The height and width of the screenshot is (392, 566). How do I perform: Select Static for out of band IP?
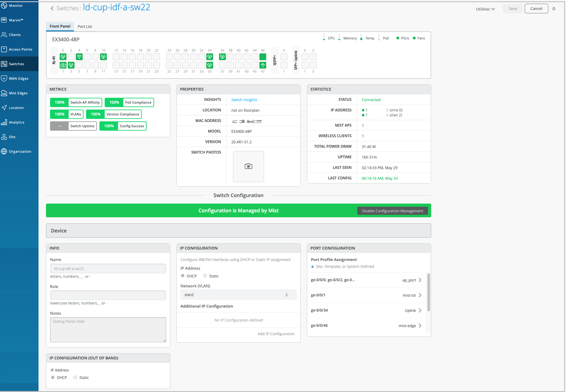(75, 377)
